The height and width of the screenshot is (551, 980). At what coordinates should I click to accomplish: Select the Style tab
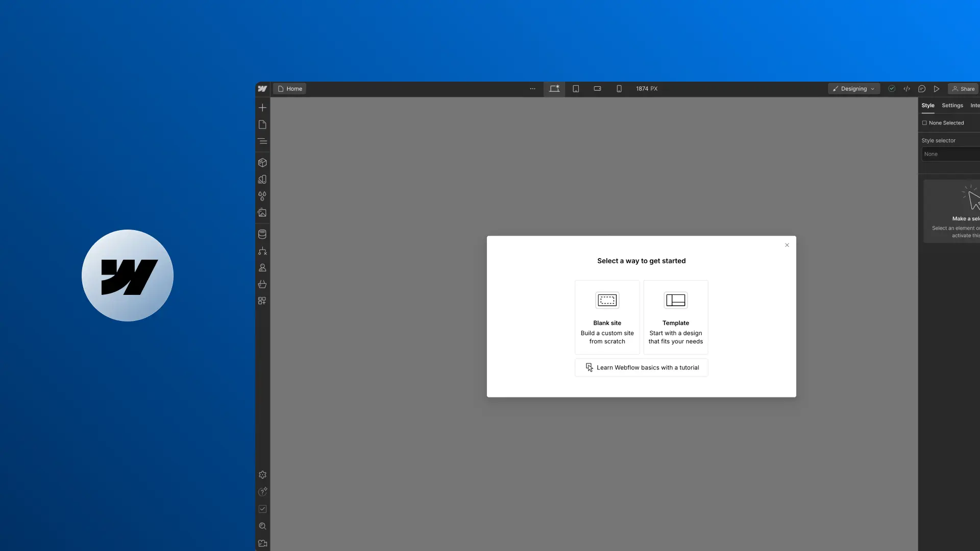928,106
